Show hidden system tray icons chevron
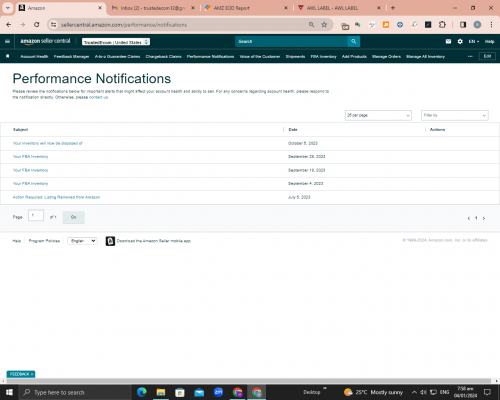This screenshot has height=400, width=500. [414, 392]
